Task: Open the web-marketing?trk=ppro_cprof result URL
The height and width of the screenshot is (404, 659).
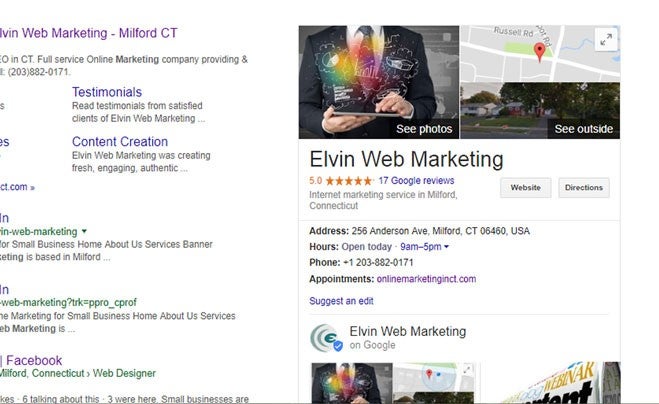Action: tap(69, 303)
